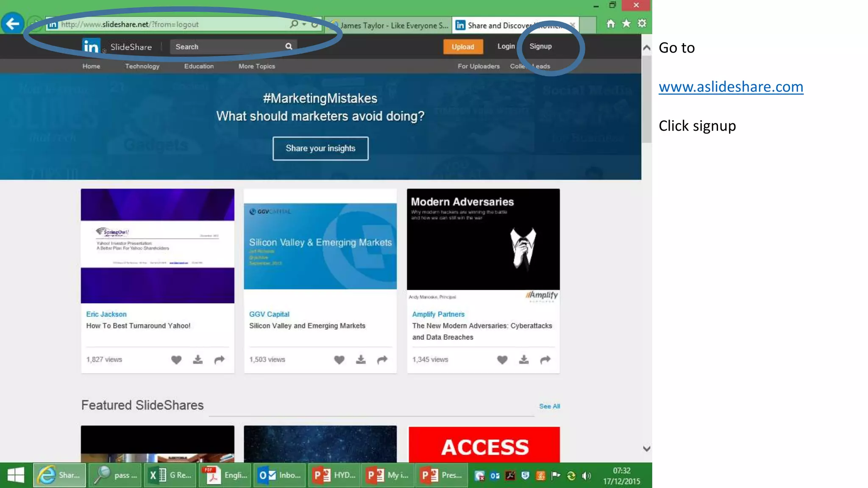Like the Eric Jackson Yahoo presentation

point(176,360)
